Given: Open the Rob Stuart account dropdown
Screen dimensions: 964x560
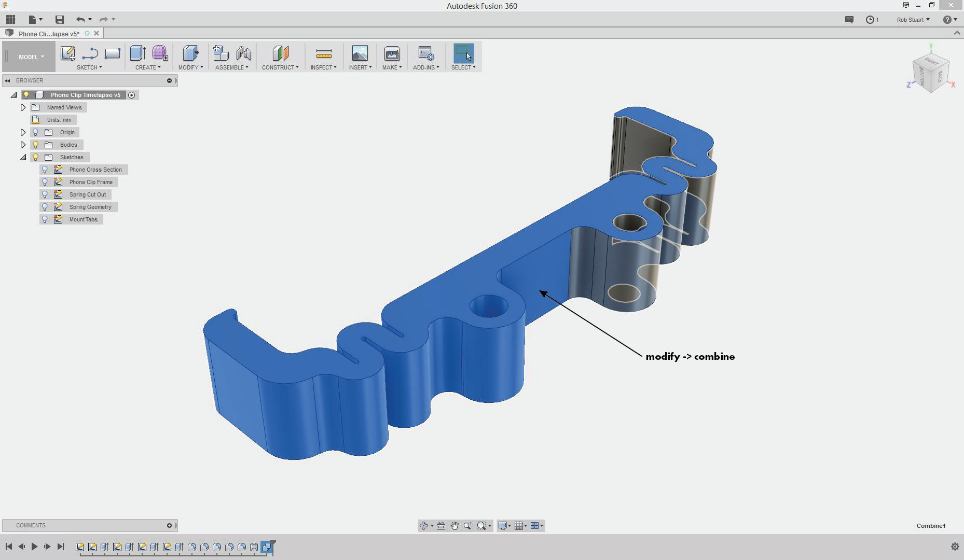Looking at the screenshot, I should click(x=913, y=20).
